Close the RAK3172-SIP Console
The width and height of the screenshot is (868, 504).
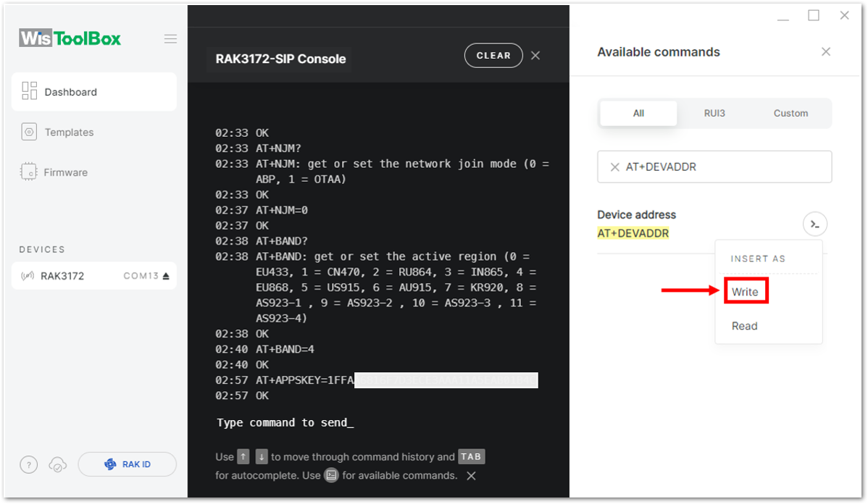click(535, 55)
